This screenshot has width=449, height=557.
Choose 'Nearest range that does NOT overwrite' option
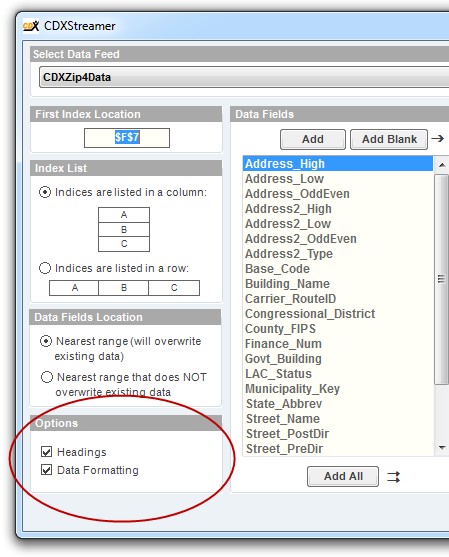click(x=47, y=377)
